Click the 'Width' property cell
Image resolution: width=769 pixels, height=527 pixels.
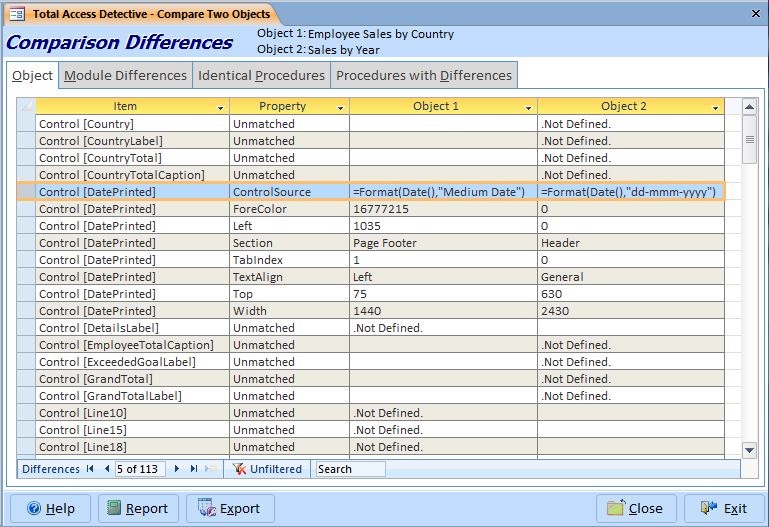pyautogui.click(x=289, y=311)
